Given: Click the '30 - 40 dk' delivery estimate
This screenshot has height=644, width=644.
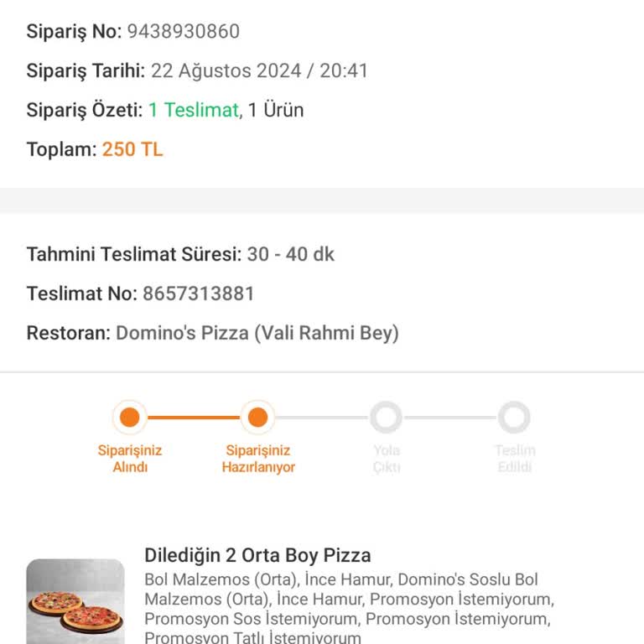Looking at the screenshot, I should click(x=290, y=254).
